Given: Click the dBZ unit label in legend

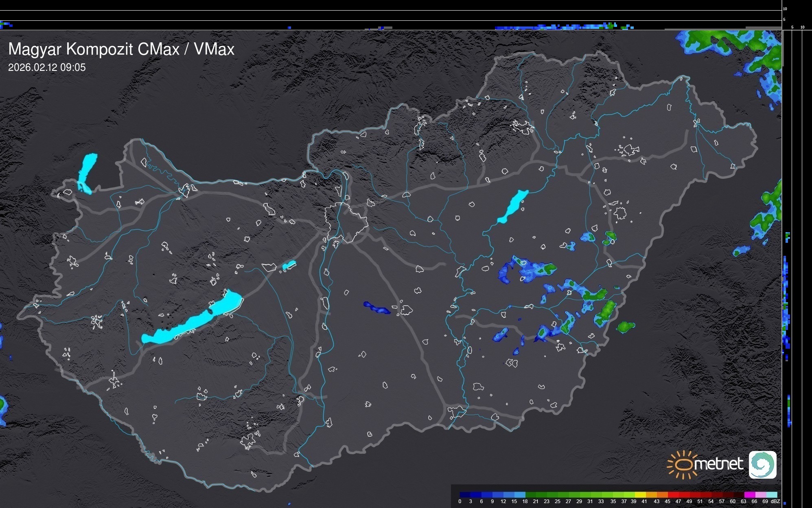Looking at the screenshot, I should 775,501.
